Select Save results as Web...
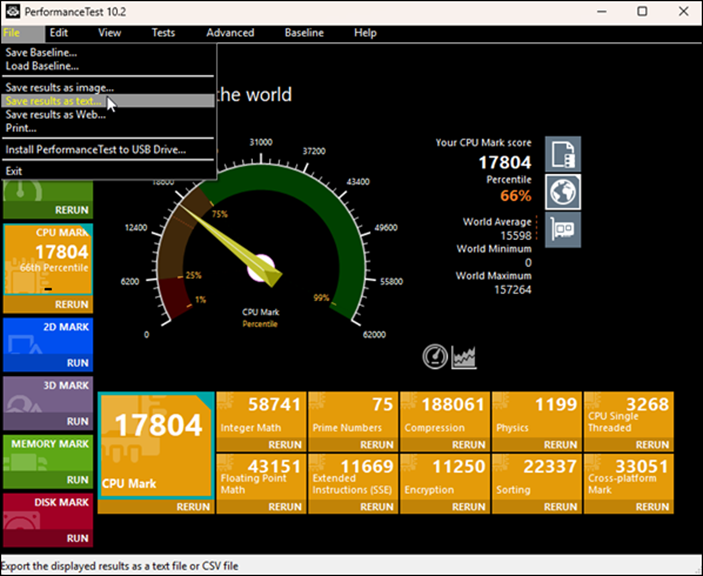703x576 pixels. click(x=108, y=114)
